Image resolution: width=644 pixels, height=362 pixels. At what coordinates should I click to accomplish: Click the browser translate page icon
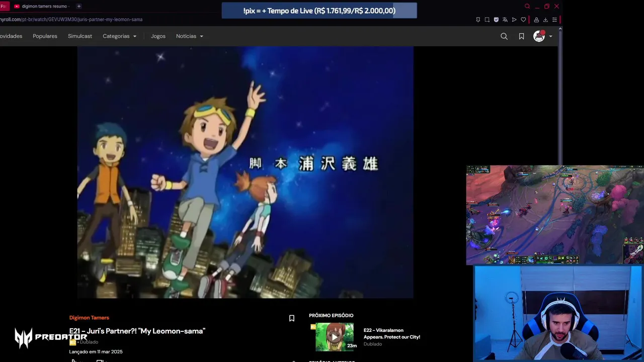click(x=505, y=20)
